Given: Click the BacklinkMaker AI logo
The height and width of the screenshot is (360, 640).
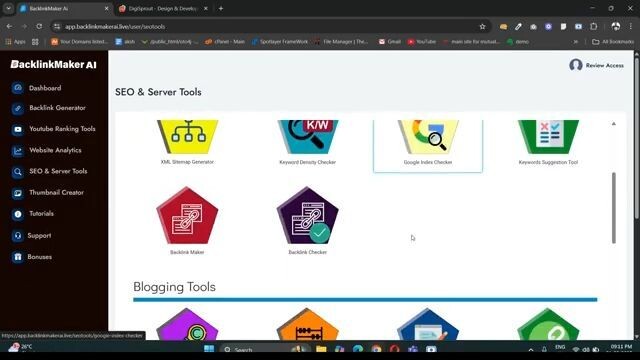Looking at the screenshot, I should [53, 64].
